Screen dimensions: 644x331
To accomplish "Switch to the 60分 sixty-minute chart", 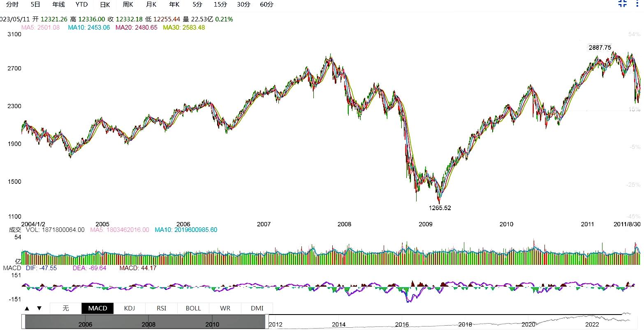I will pyautogui.click(x=266, y=5).
